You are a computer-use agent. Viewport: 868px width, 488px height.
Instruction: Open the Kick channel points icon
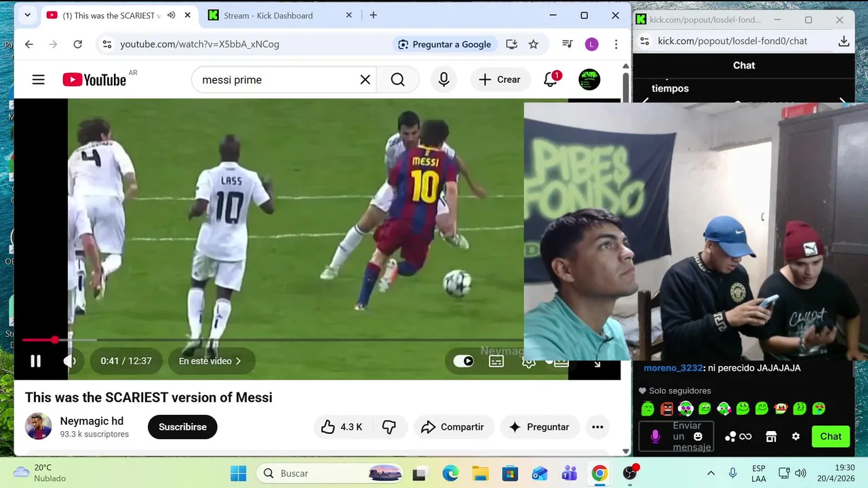click(738, 436)
